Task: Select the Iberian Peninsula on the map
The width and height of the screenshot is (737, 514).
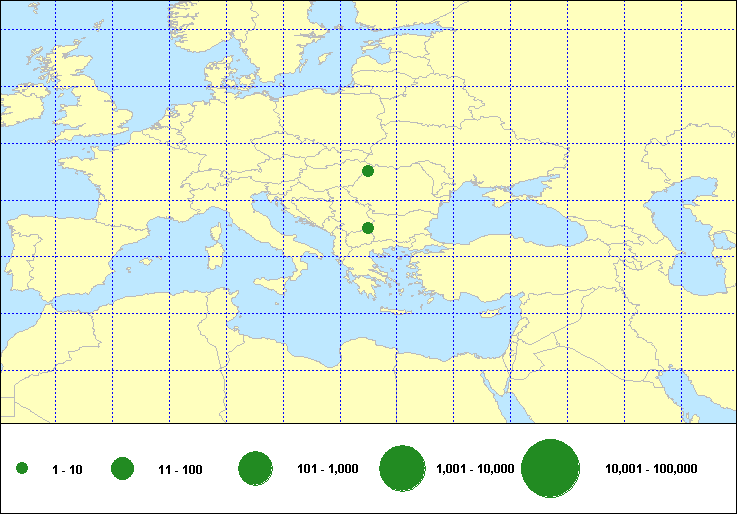Action: click(x=50, y=250)
